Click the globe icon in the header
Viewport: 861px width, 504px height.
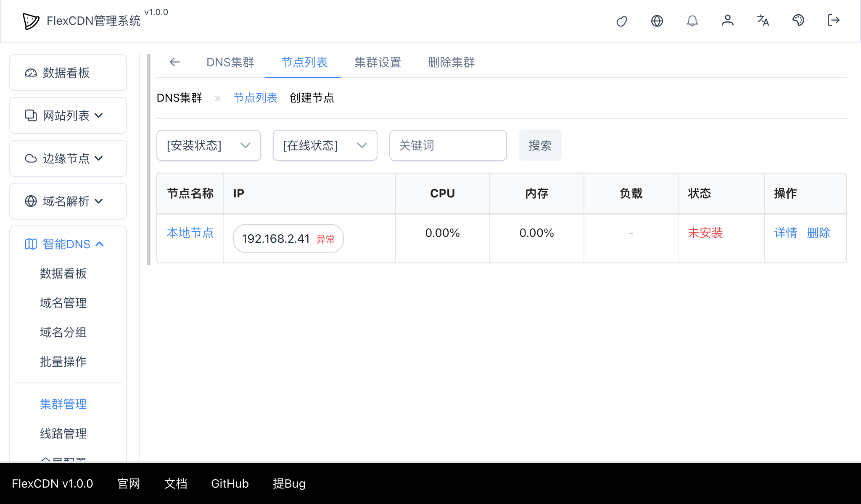pos(657,21)
